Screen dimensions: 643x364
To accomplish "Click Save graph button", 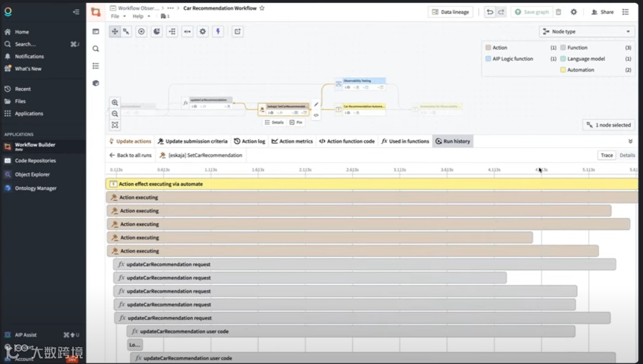I will coord(532,12).
